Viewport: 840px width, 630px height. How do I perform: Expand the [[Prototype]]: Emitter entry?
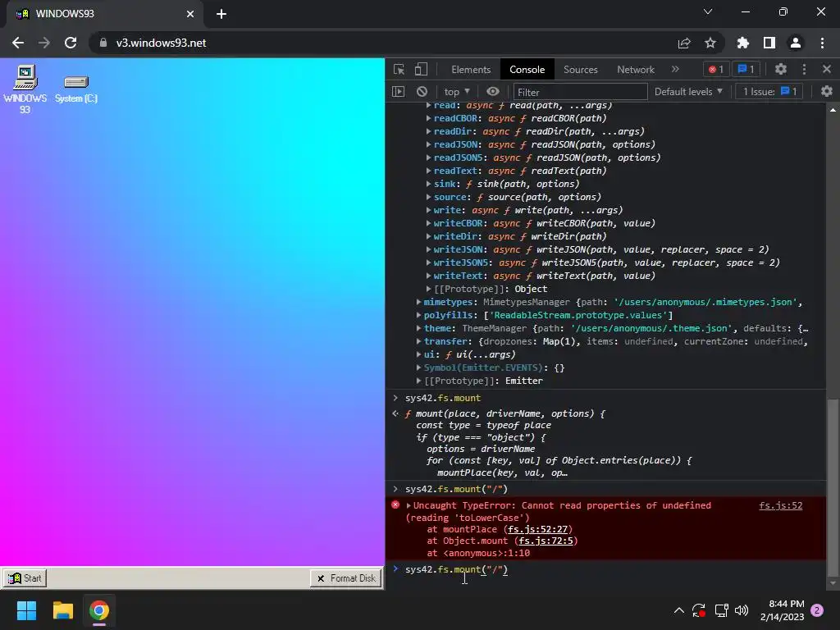[x=419, y=381]
